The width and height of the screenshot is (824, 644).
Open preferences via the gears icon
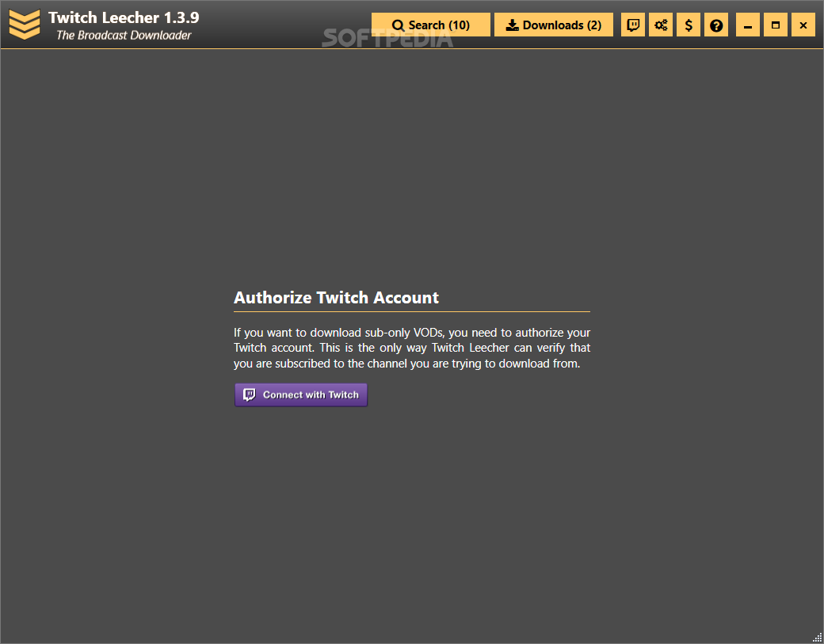(661, 25)
